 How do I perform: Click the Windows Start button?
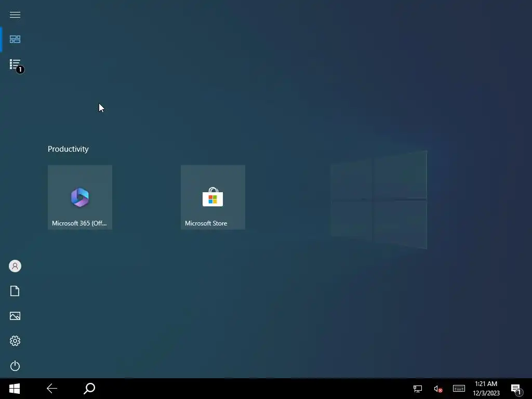coord(15,389)
